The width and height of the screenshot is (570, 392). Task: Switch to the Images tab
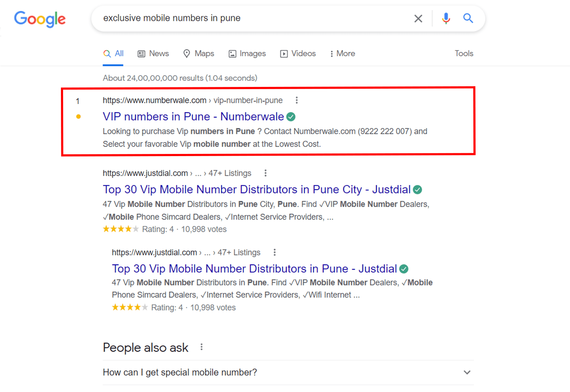pos(247,53)
